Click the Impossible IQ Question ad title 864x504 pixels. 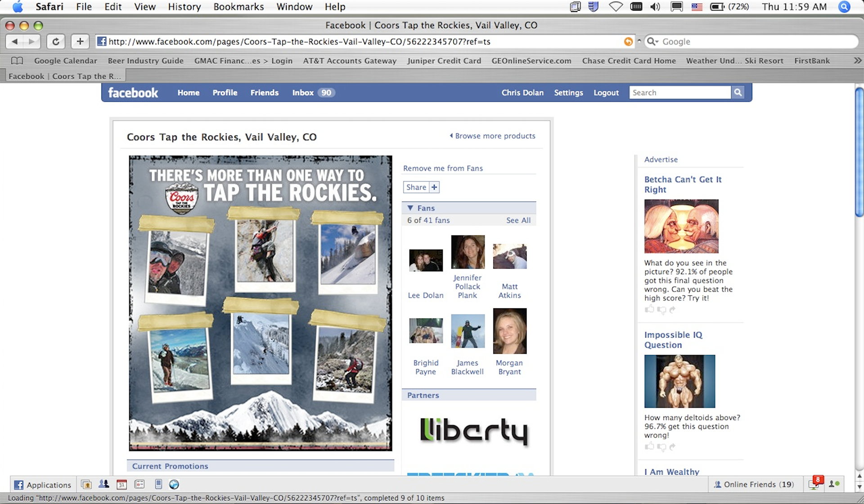673,340
